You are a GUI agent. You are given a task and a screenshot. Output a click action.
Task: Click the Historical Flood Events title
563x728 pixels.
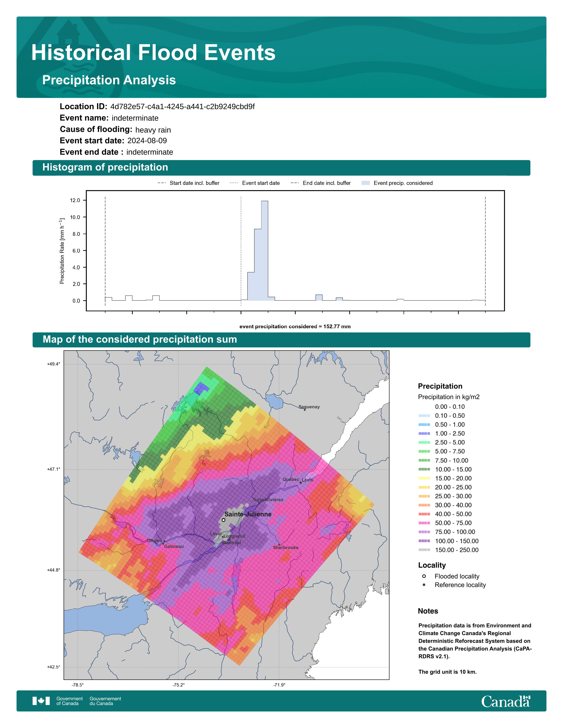click(153, 53)
